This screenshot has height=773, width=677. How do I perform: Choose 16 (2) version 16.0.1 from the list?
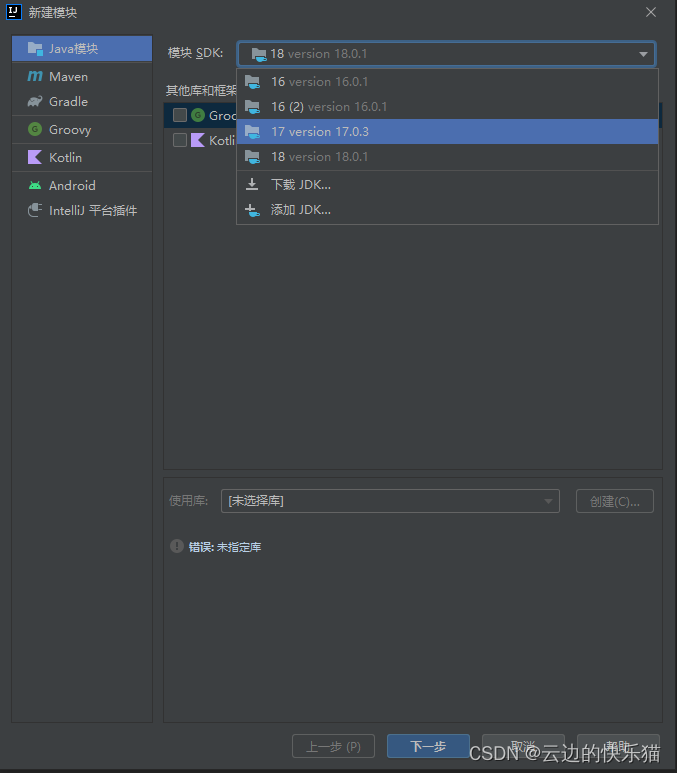[x=447, y=106]
